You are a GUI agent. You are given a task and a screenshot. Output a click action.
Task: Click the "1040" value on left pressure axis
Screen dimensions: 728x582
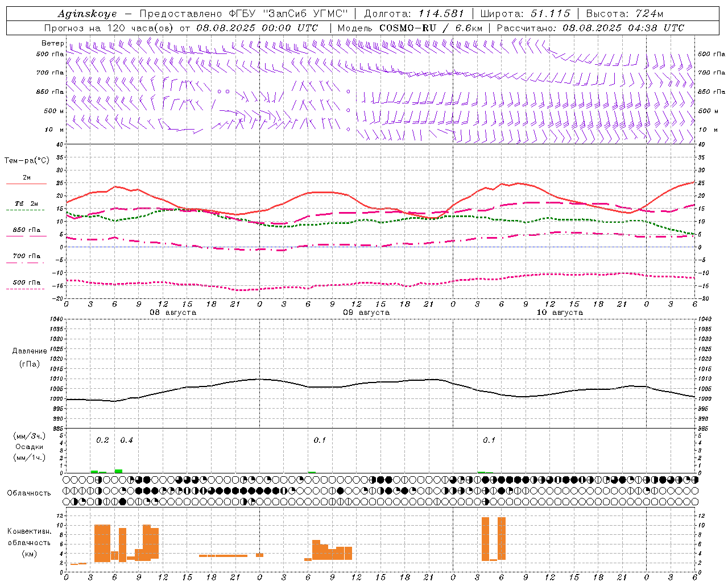56,319
